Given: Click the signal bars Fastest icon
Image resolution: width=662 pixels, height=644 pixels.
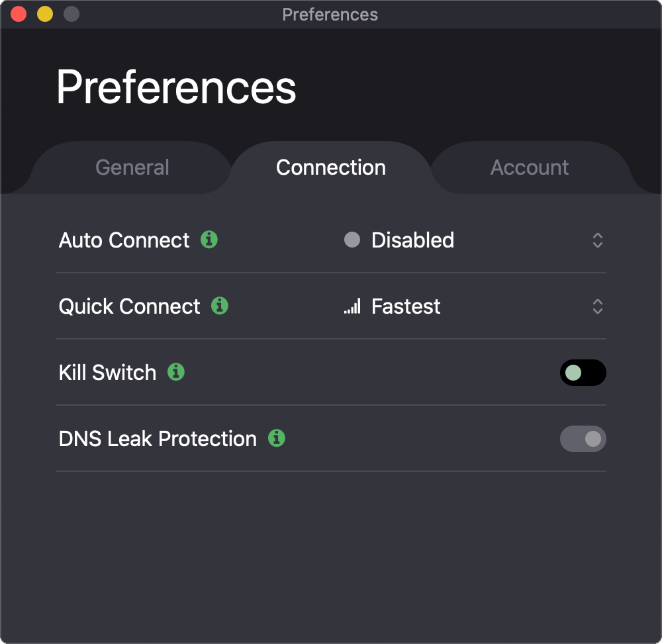Looking at the screenshot, I should point(352,306).
